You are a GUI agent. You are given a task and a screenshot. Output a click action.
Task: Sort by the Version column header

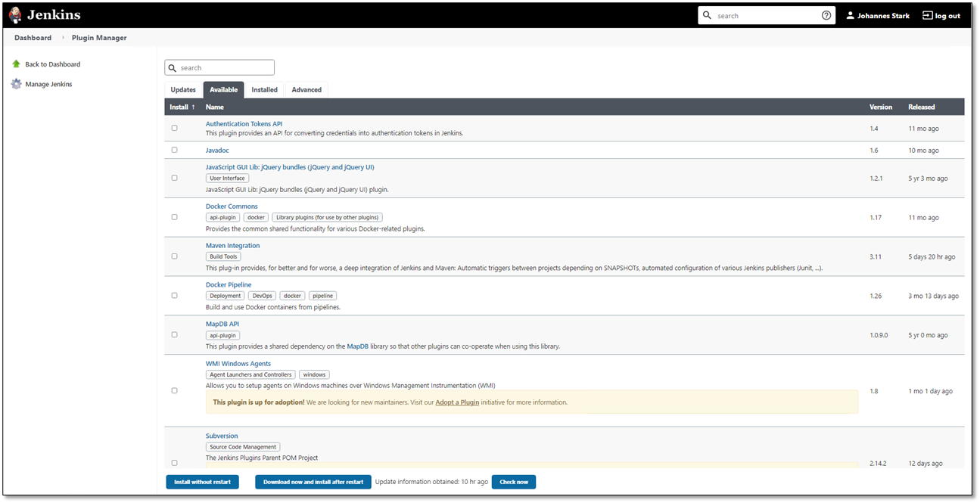pyautogui.click(x=881, y=107)
